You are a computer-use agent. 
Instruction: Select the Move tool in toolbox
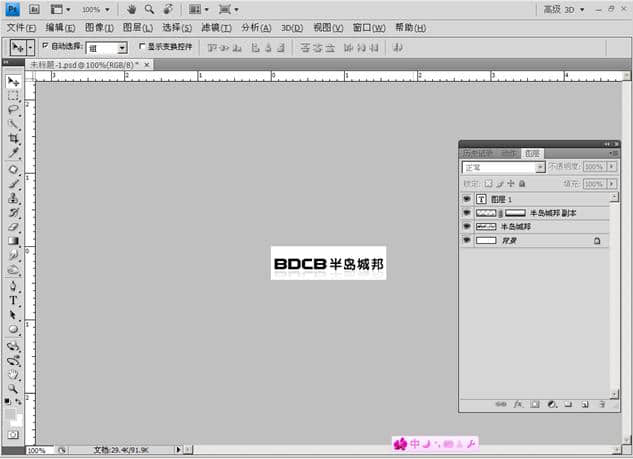(13, 81)
